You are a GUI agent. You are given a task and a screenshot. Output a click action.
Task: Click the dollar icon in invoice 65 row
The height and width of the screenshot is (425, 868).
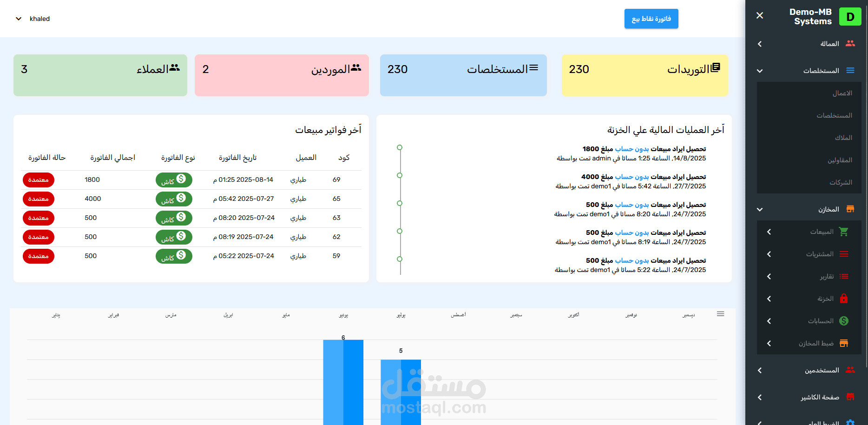(181, 198)
